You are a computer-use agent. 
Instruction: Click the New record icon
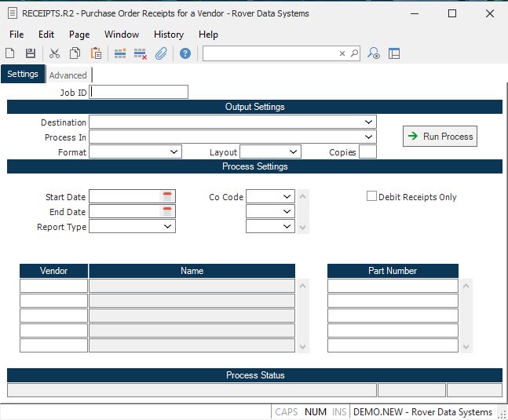[x=10, y=53]
